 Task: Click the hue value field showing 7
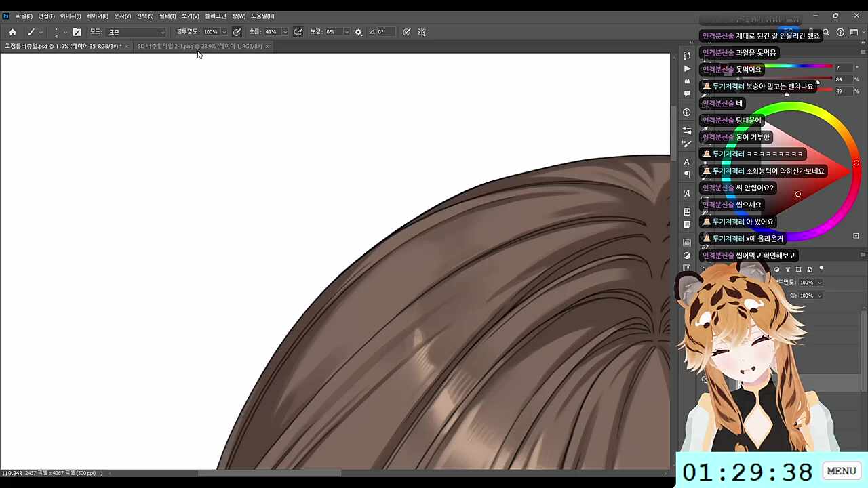tap(843, 68)
